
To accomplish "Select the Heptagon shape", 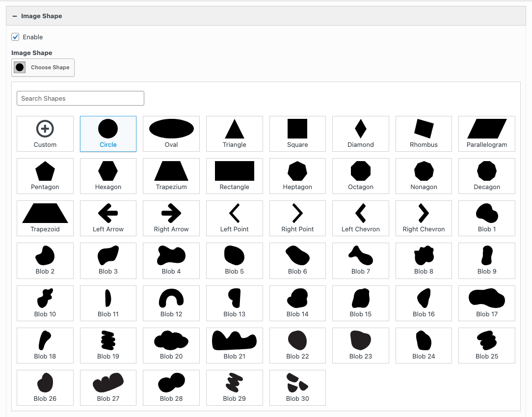I will (297, 176).
